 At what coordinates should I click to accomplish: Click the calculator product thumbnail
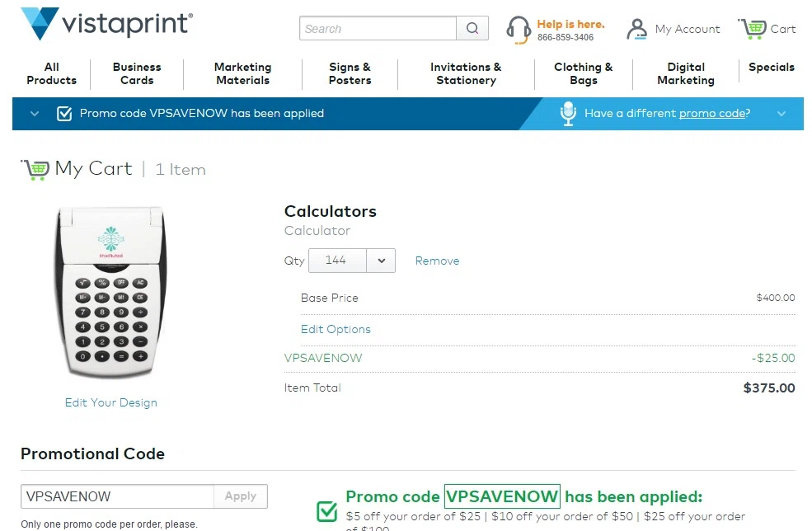tap(110, 292)
